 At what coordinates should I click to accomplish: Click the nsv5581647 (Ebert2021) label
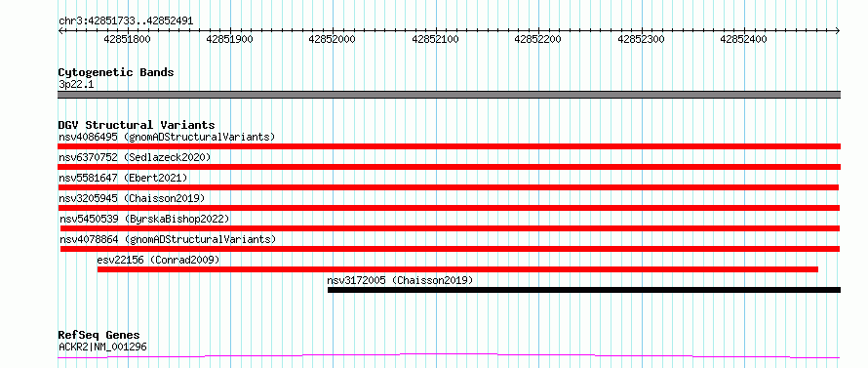pyautogui.click(x=123, y=178)
